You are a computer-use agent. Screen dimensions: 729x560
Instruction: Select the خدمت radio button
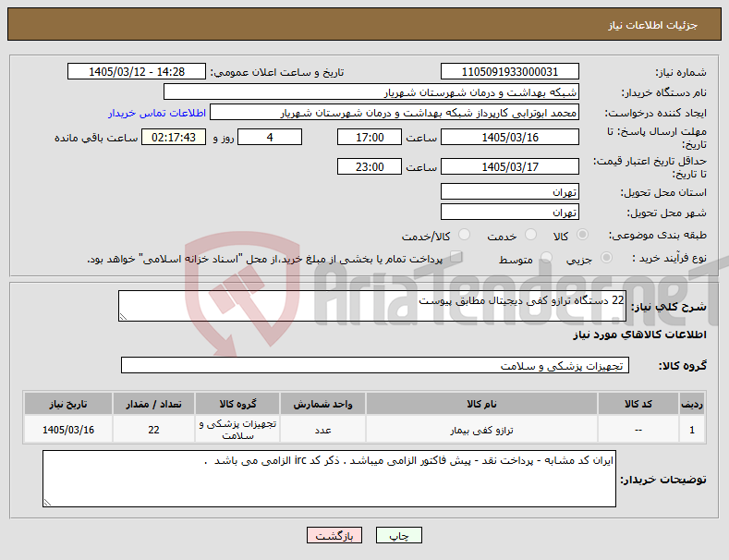coord(530,235)
